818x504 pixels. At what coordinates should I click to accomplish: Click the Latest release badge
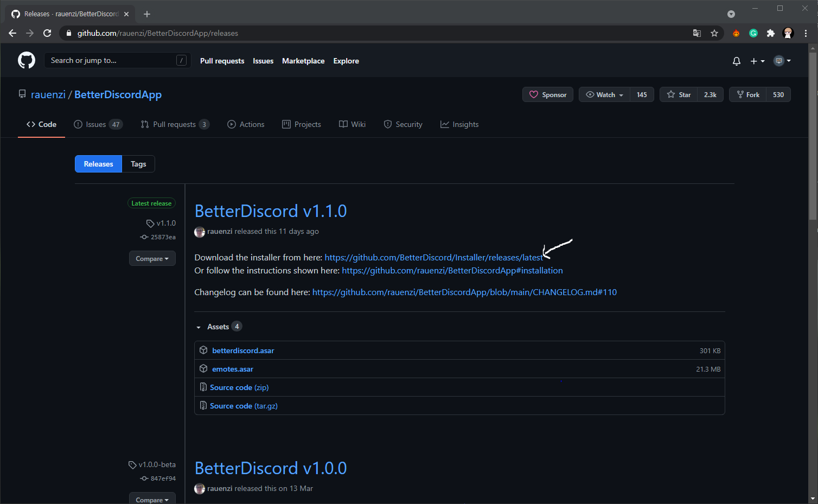151,203
